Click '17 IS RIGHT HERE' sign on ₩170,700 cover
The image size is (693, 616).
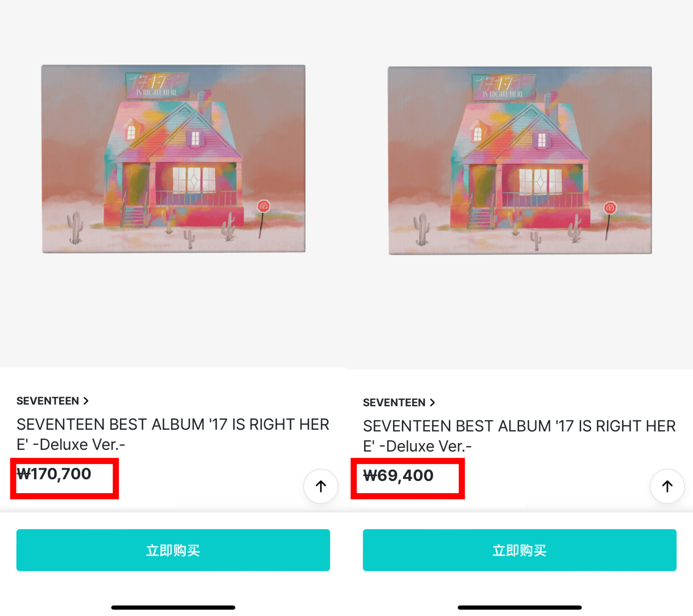(x=157, y=85)
